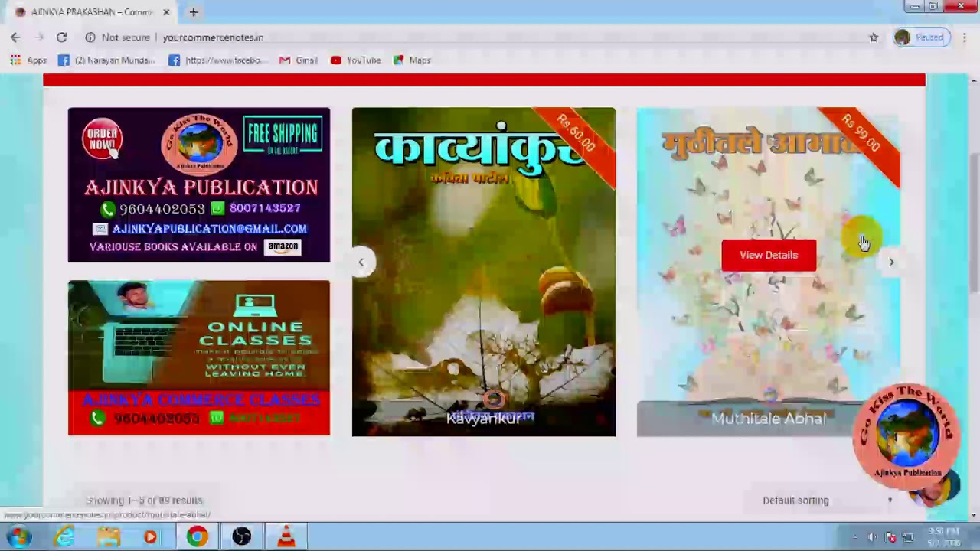This screenshot has width=980, height=551.
Task: Open the Not secure site info icon
Action: pos(90,37)
